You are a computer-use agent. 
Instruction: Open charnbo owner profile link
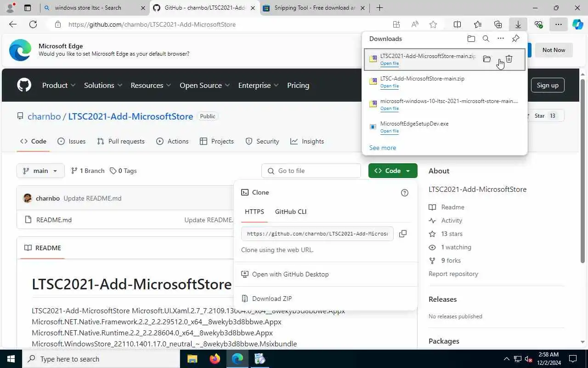[x=44, y=116]
